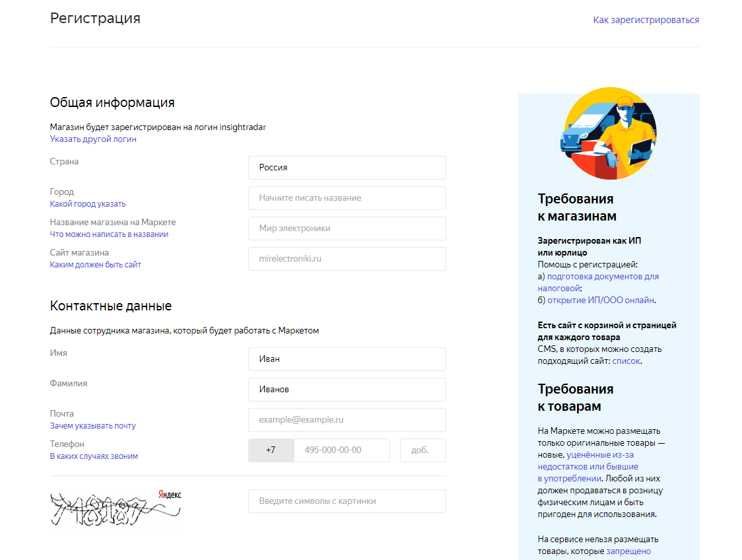Click В каких случаях звоним link

click(x=94, y=456)
